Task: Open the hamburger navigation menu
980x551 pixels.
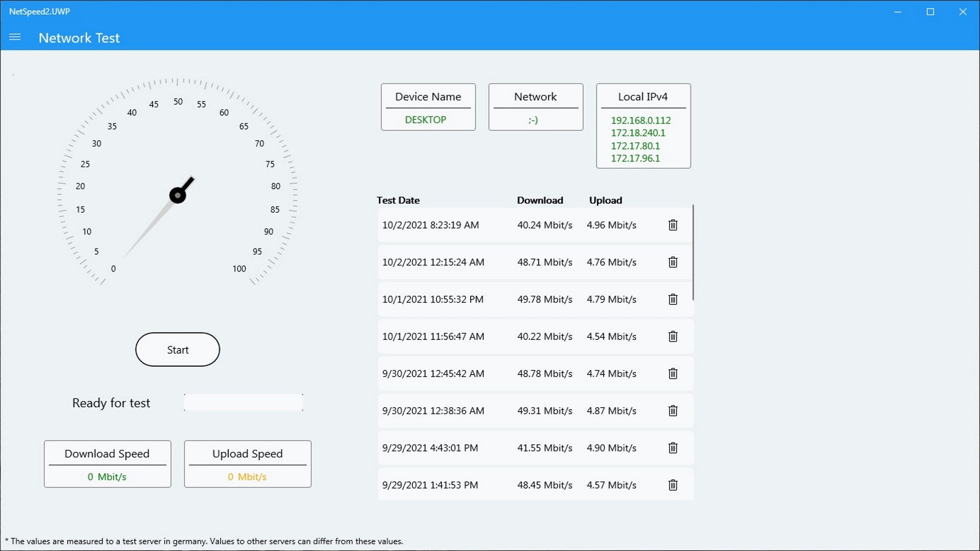Action: point(15,37)
